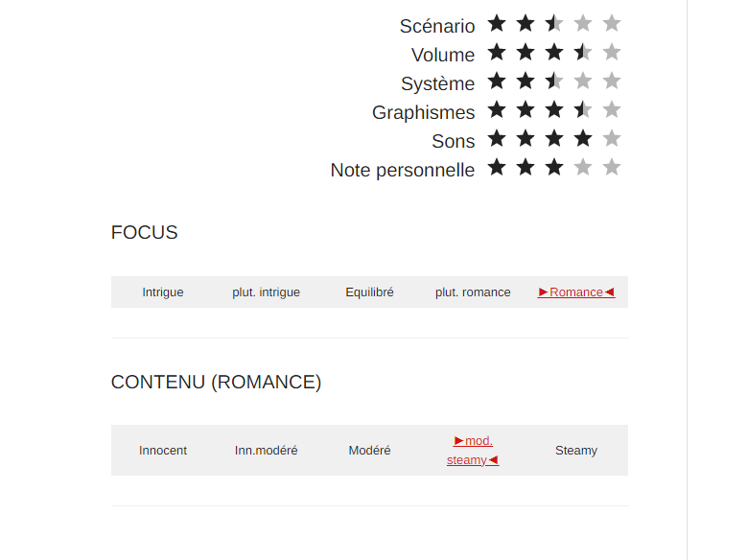Select the plut. intrigue focus option

[x=266, y=292]
